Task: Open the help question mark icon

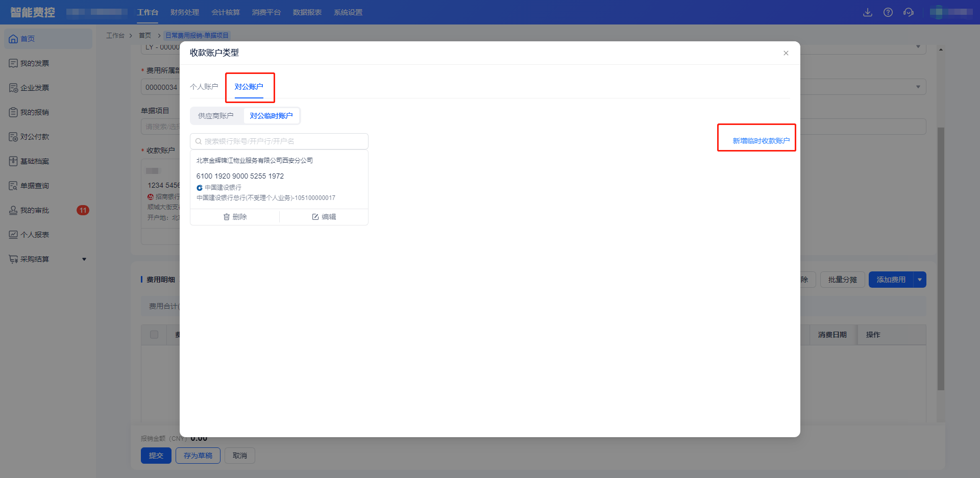Action: coord(888,12)
